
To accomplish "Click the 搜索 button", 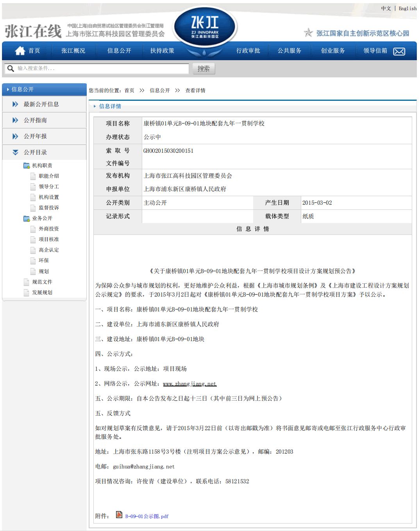I will tap(204, 69).
